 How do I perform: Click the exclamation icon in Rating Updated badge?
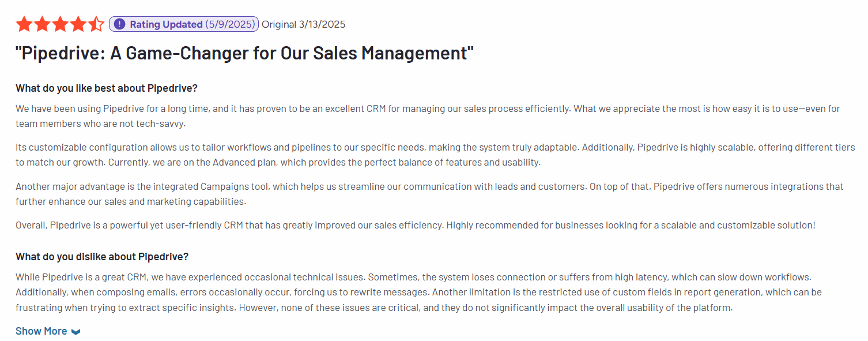point(119,24)
